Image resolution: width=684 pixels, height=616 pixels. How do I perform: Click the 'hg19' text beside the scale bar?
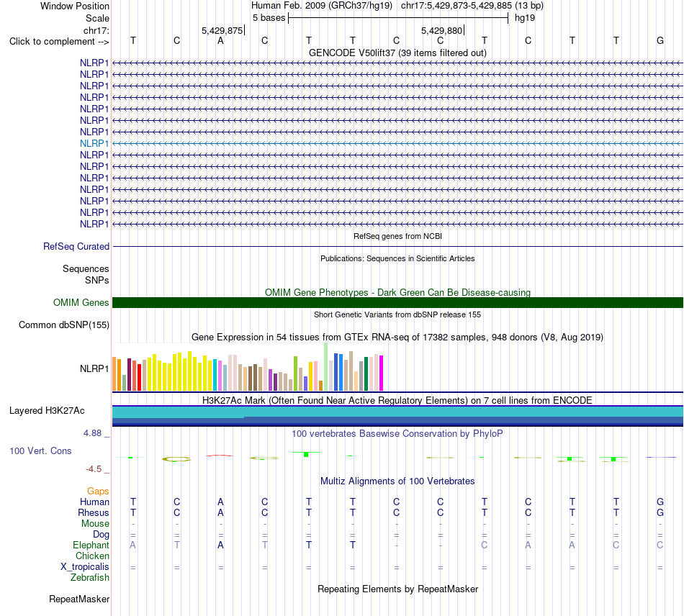(525, 18)
